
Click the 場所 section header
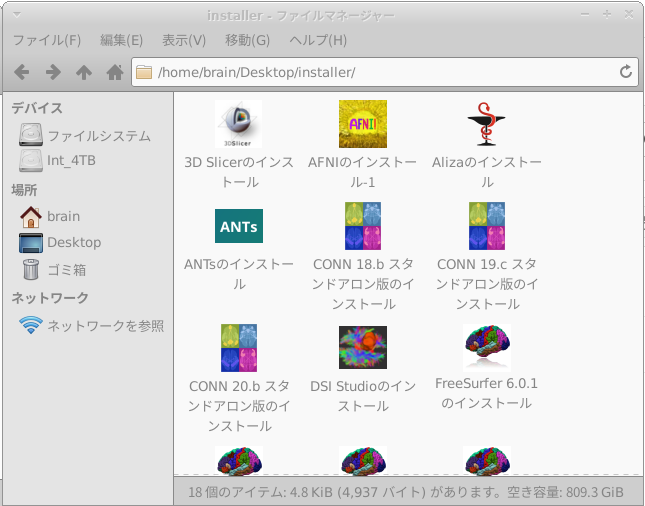[x=24, y=190]
